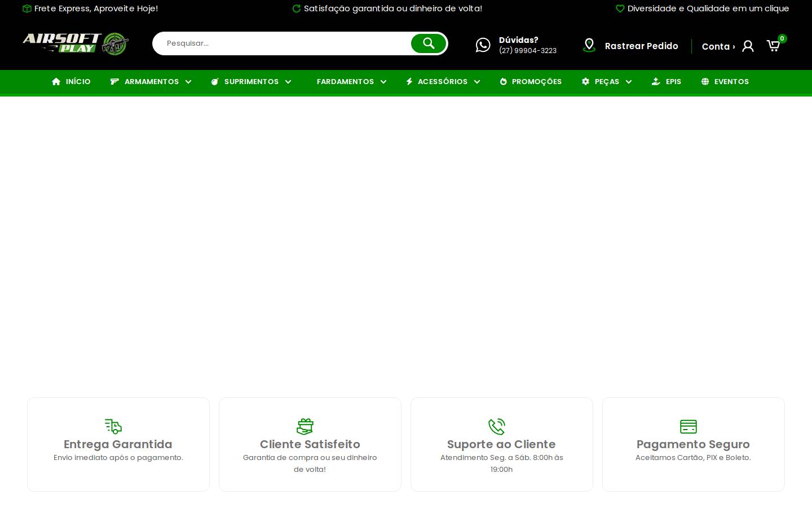Open the ARMAMENTOS menu label

pyautogui.click(x=152, y=82)
